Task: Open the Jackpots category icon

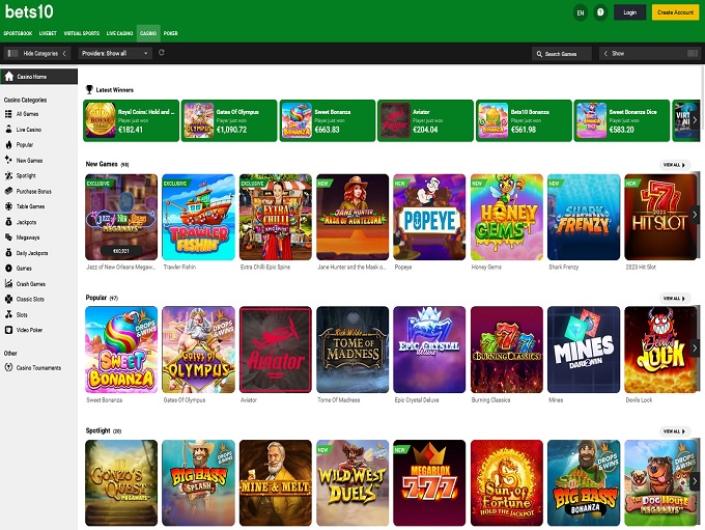Action: [9, 222]
